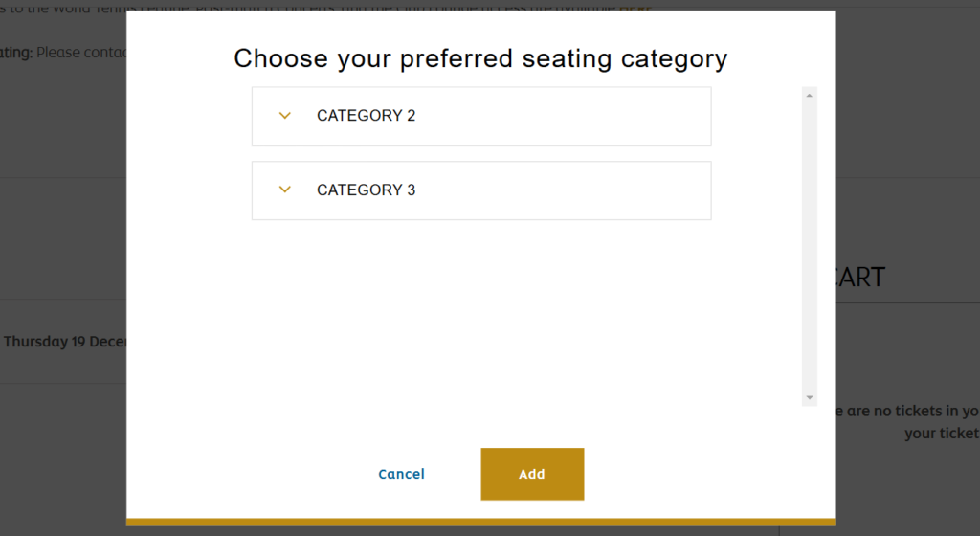Click the cart heading behind the dialog
The image size is (980, 536).
point(859,278)
